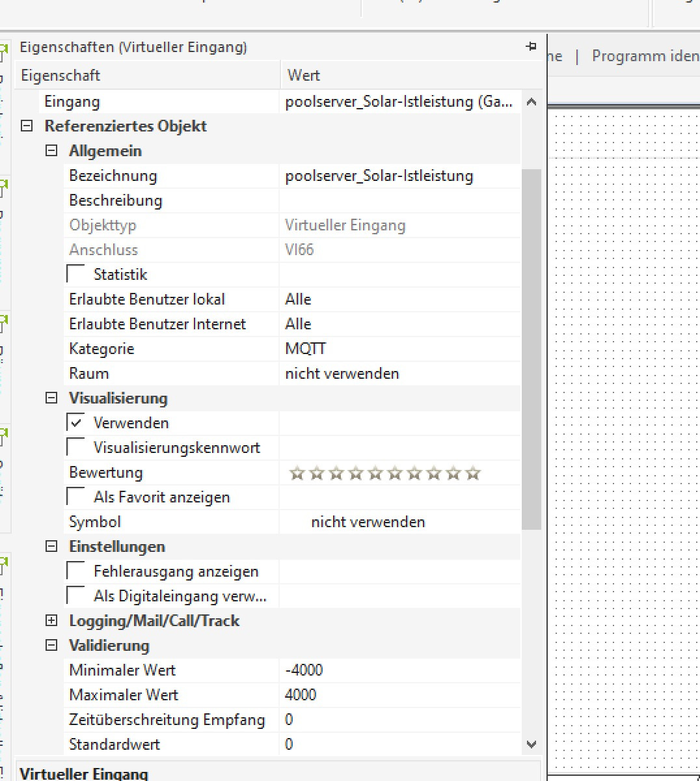This screenshot has width=700, height=781.
Task: Pin the Eigenschaften panel
Action: pos(531,47)
